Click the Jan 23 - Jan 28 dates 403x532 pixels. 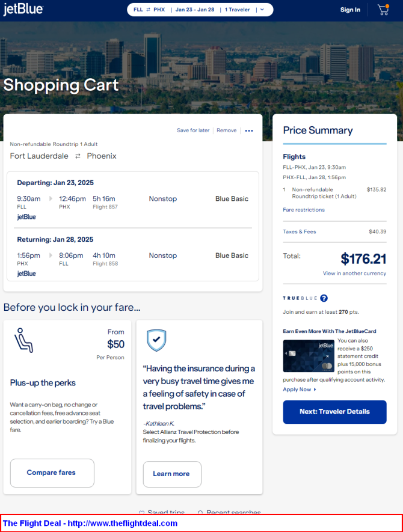(x=195, y=10)
